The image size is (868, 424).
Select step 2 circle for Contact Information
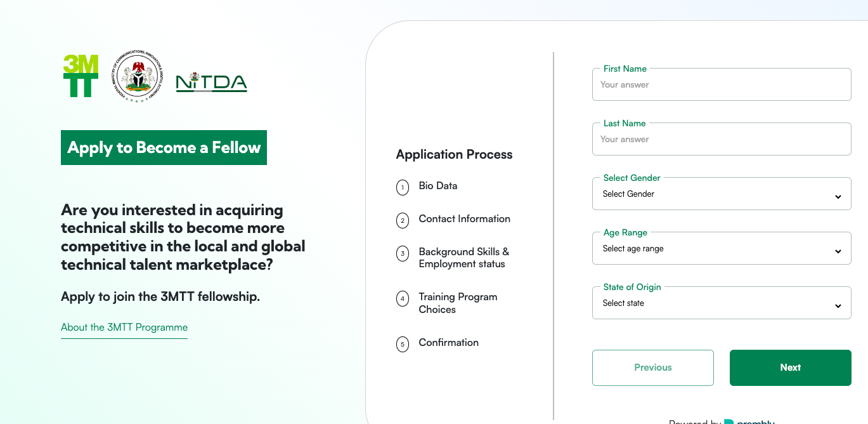tap(403, 220)
